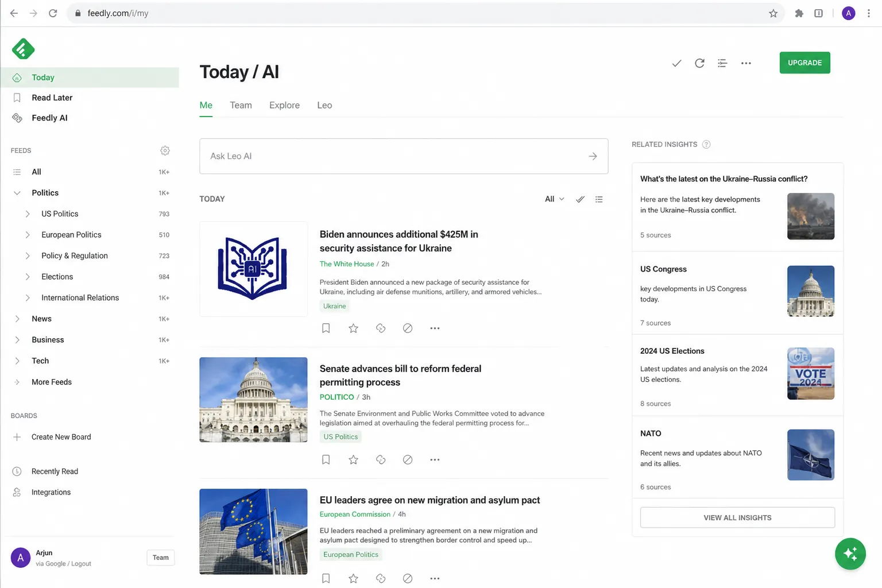
Task: Click the Ukraine topic tag
Action: coord(334,306)
